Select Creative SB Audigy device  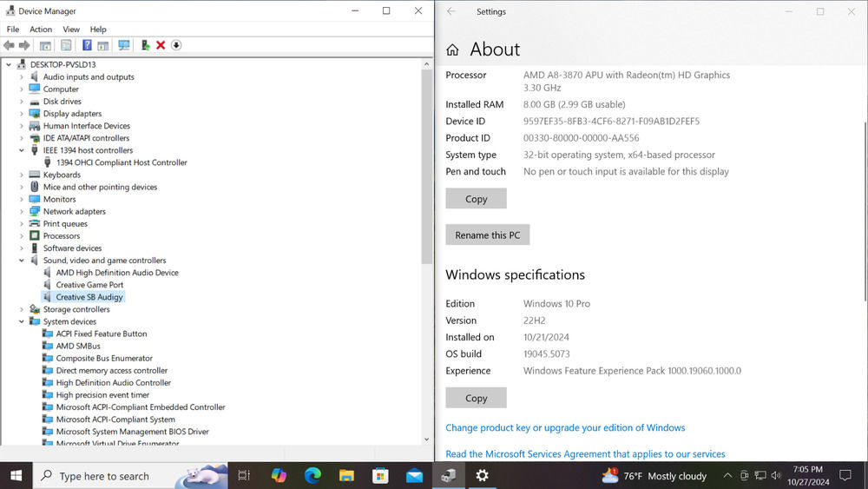click(89, 297)
